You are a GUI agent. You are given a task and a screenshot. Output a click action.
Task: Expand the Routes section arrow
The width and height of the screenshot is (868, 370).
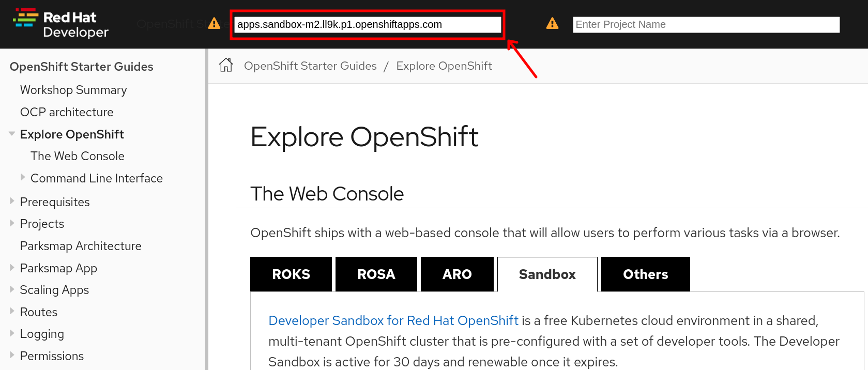pyautogui.click(x=12, y=311)
